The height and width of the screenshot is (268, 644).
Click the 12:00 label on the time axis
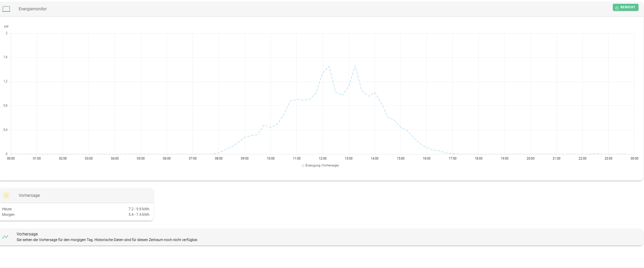click(322, 159)
